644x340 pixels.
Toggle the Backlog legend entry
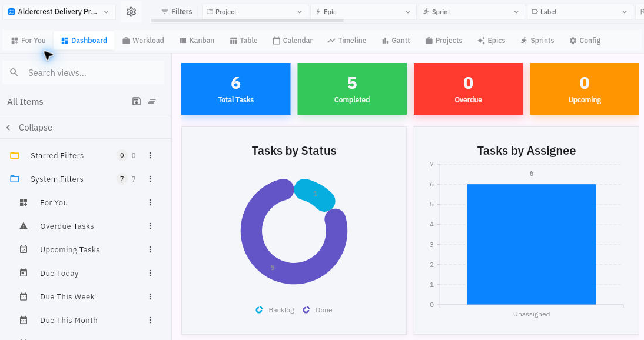pos(275,310)
